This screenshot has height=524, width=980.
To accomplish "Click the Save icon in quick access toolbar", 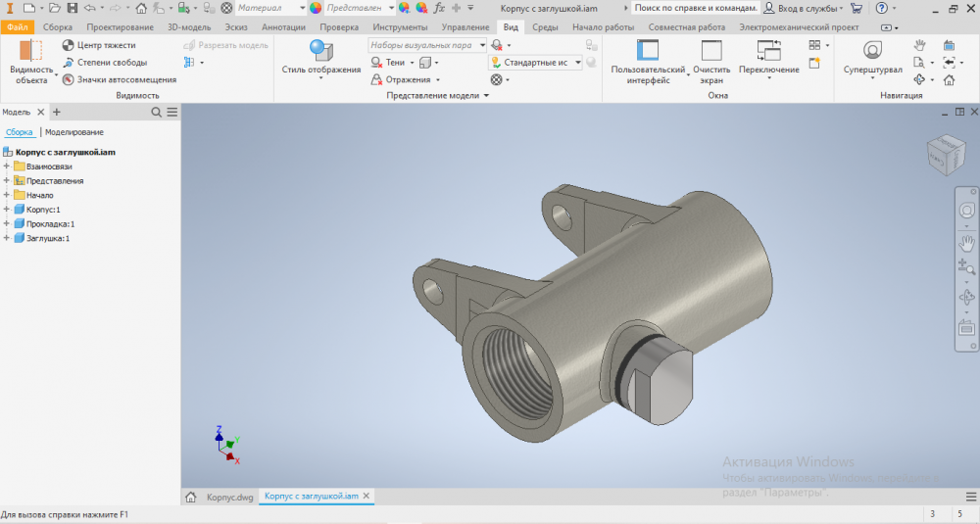I will tap(73, 8).
